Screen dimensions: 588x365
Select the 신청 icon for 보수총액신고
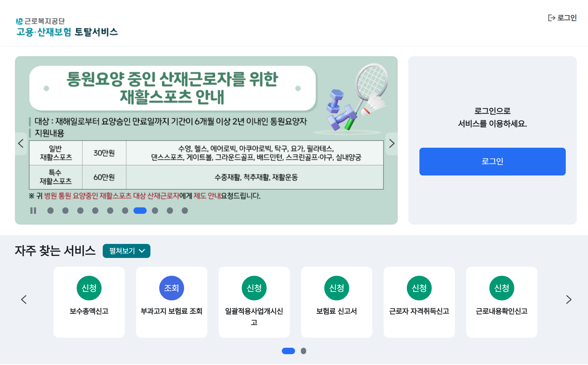click(x=89, y=288)
